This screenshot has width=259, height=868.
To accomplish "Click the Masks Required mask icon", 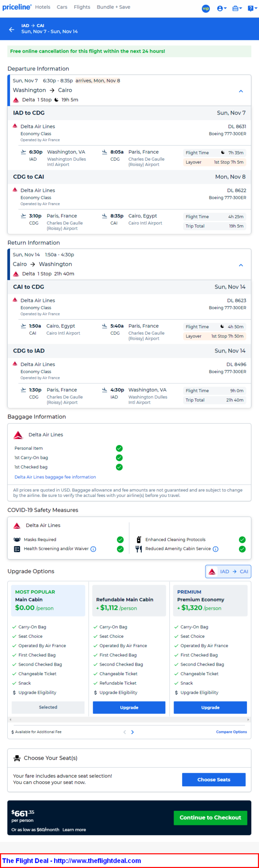I will (x=17, y=540).
